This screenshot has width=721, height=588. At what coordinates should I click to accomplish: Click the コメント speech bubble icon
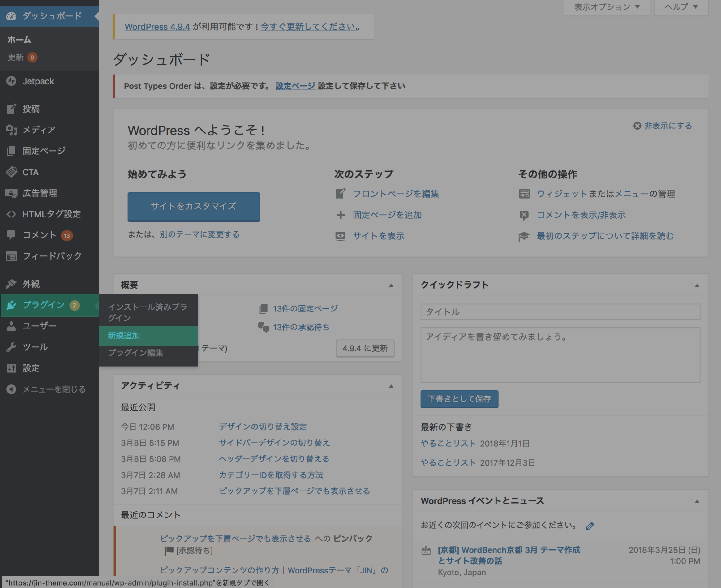11,235
